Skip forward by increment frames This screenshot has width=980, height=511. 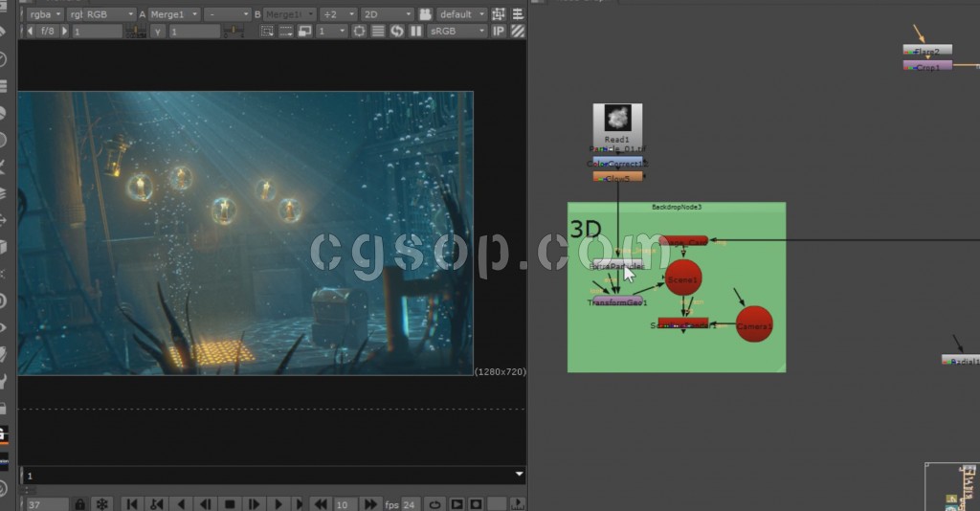point(370,504)
